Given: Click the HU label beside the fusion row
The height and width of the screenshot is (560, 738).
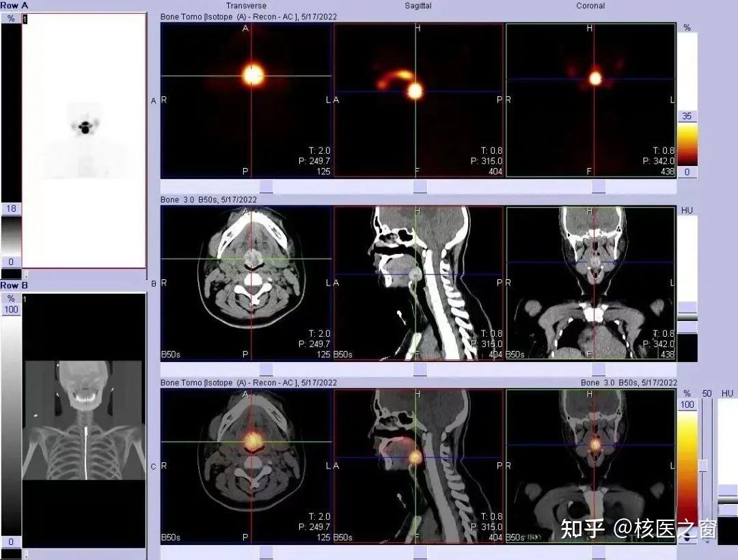Looking at the screenshot, I should 727,393.
